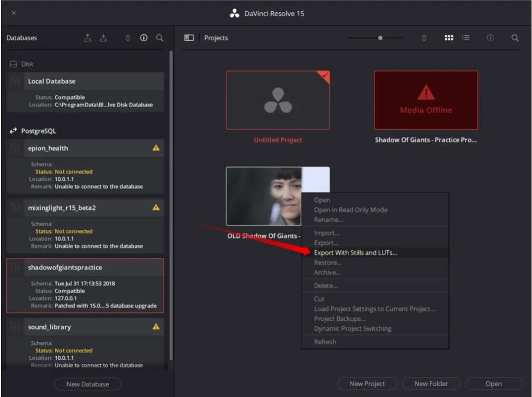Choose Cut from the context menu
This screenshot has width=532, height=397.
pos(375,299)
